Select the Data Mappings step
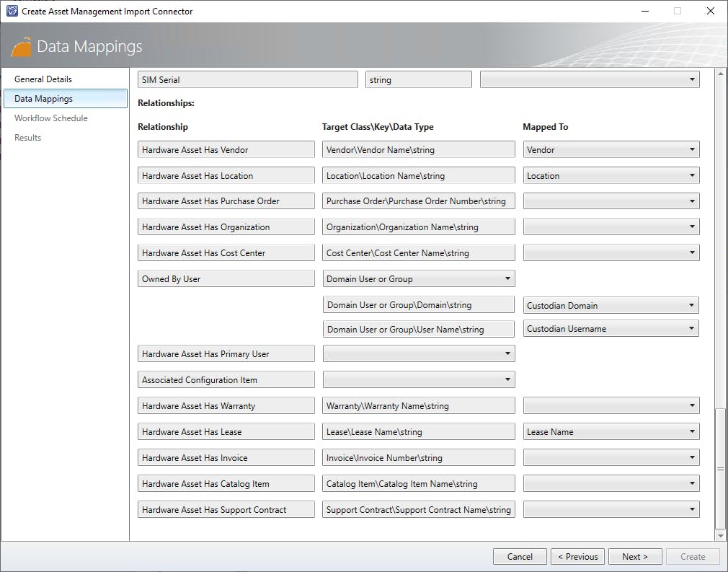Screen dimensions: 728x572 click(x=43, y=99)
